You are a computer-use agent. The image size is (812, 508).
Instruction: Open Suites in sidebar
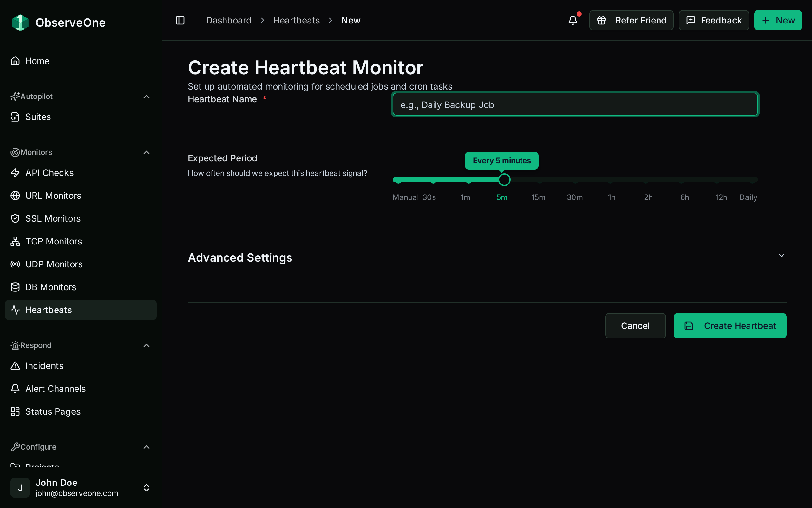(x=81, y=117)
